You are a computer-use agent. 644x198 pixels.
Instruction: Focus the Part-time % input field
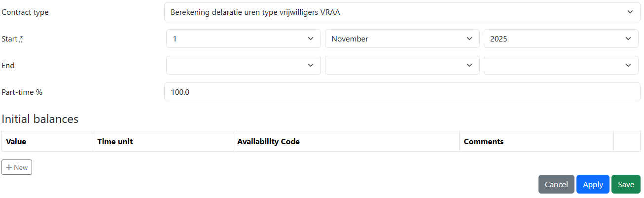coord(402,92)
